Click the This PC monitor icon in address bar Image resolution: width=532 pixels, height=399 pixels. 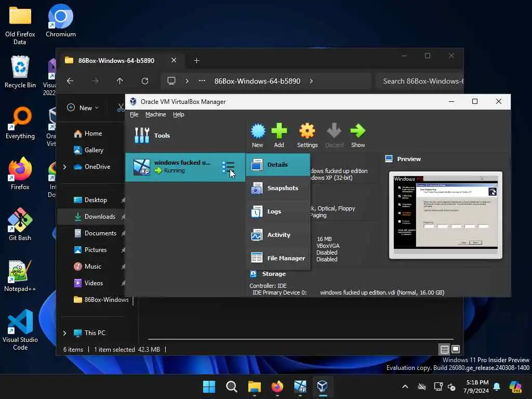171,81
